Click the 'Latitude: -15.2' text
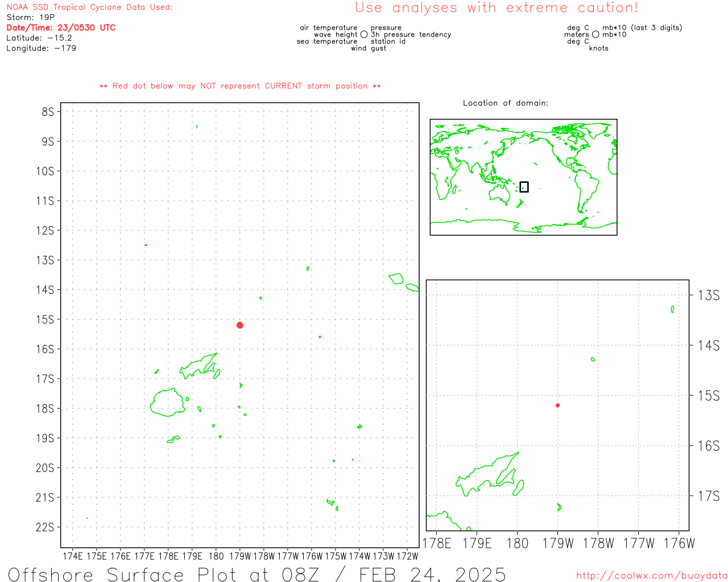 tap(39, 38)
